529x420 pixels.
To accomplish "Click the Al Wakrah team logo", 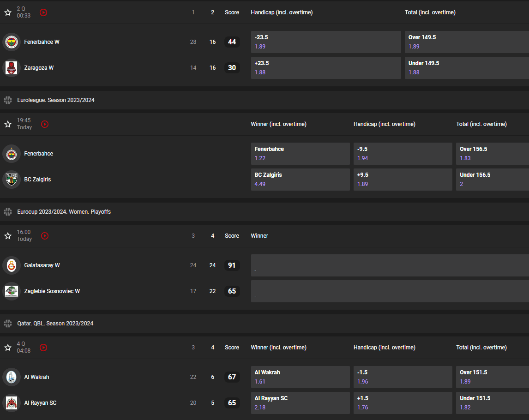I will tap(12, 377).
